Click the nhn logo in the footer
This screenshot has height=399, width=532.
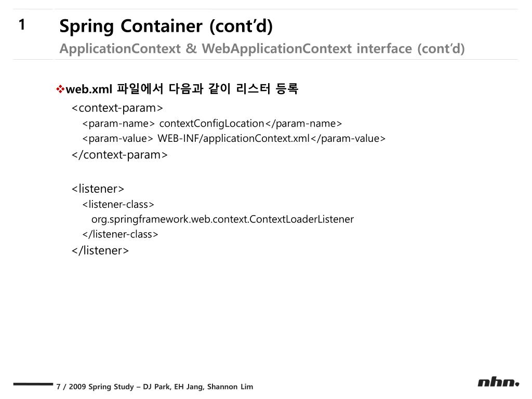click(x=498, y=382)
